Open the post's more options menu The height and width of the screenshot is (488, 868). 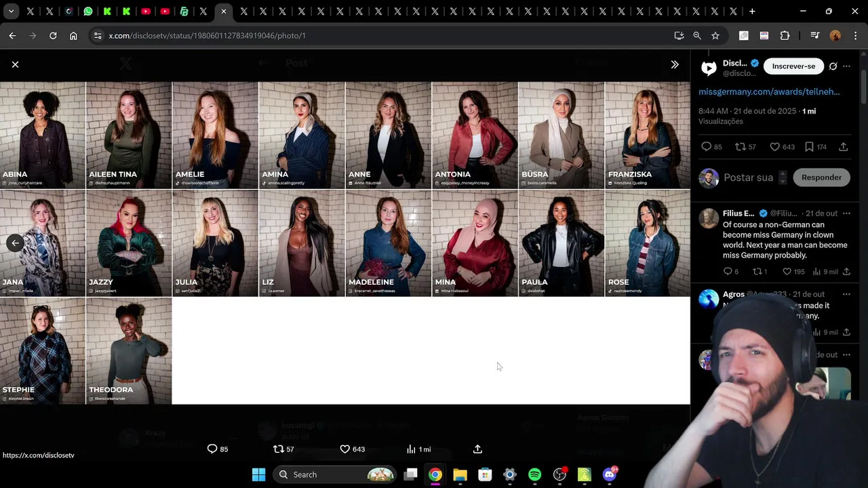pos(846,66)
